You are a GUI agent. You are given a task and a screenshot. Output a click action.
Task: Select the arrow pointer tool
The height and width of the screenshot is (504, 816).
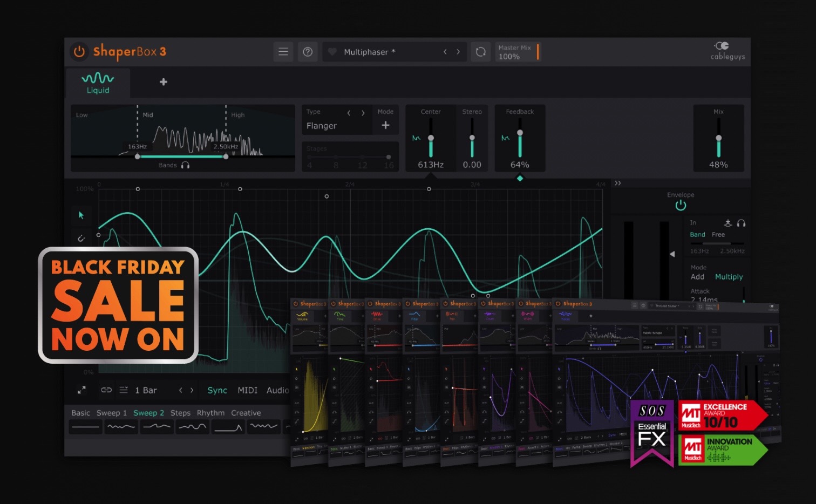click(x=81, y=215)
